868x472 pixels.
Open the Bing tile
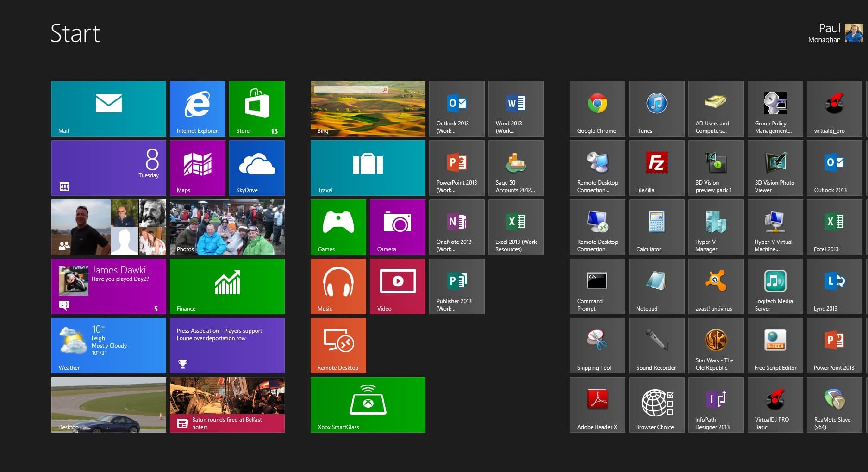click(368, 109)
